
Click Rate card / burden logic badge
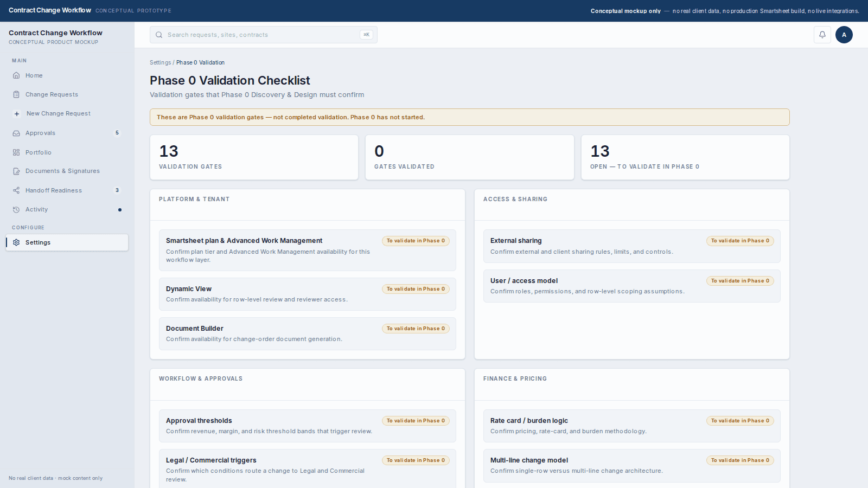(x=740, y=421)
